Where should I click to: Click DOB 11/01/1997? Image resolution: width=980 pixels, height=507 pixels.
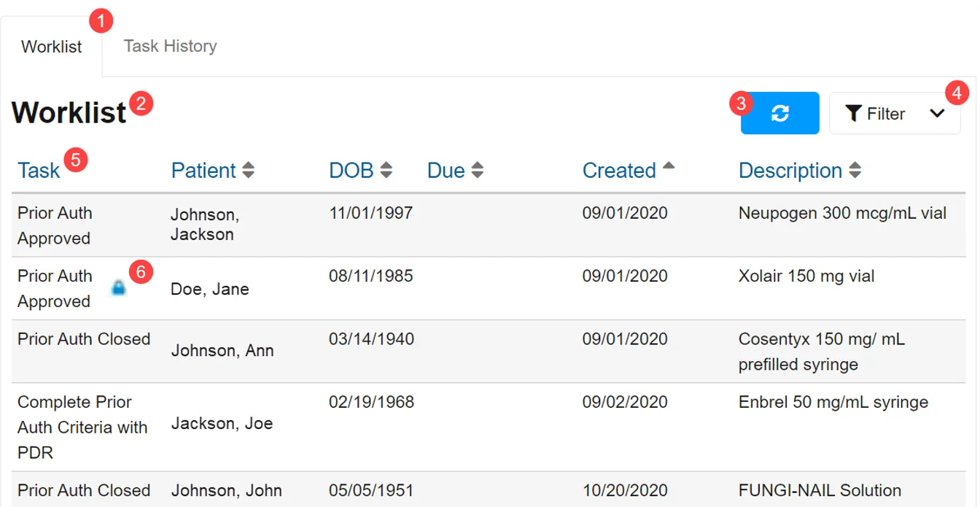click(371, 213)
